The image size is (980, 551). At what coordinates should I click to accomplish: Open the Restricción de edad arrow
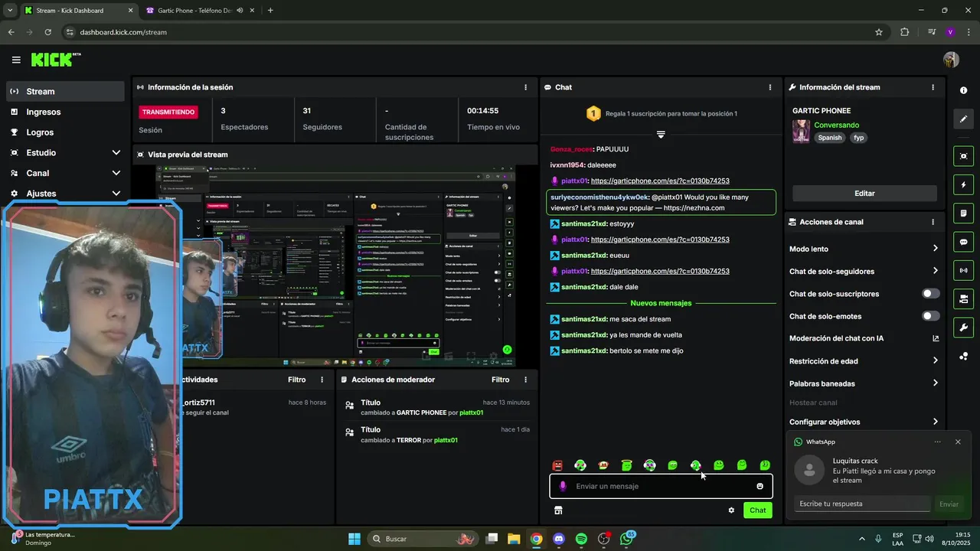[x=935, y=360]
